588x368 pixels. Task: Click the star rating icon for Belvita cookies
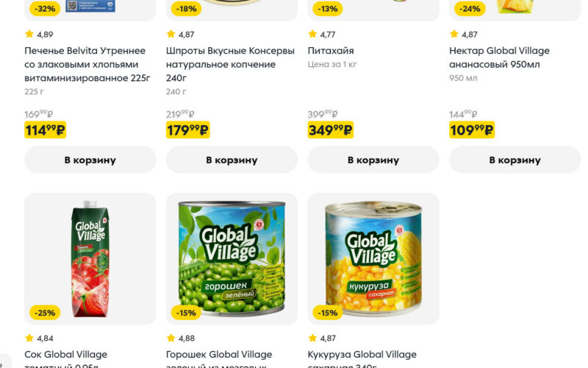pyautogui.click(x=29, y=34)
